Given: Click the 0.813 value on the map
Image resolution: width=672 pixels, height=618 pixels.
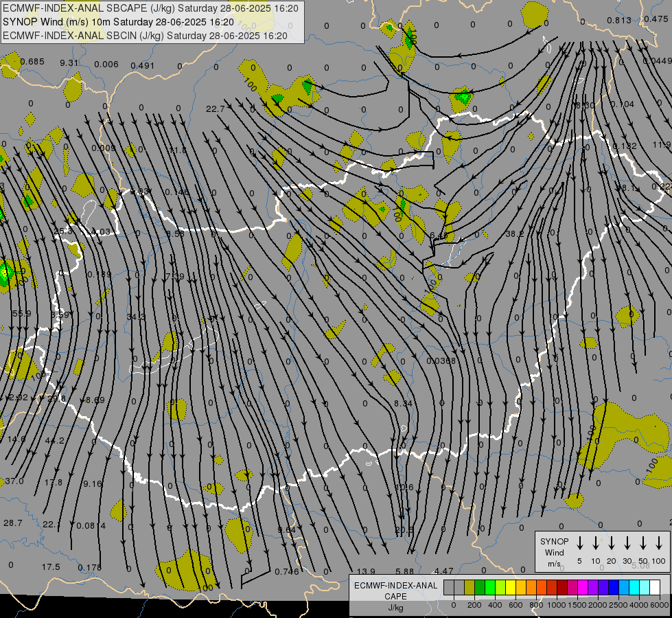Looking at the screenshot, I should pyautogui.click(x=619, y=20).
